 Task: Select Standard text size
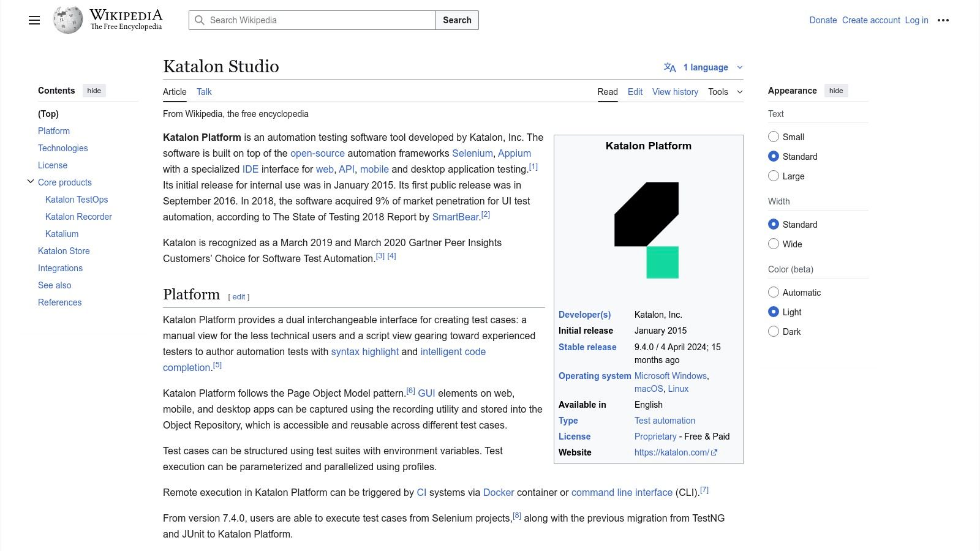point(774,156)
